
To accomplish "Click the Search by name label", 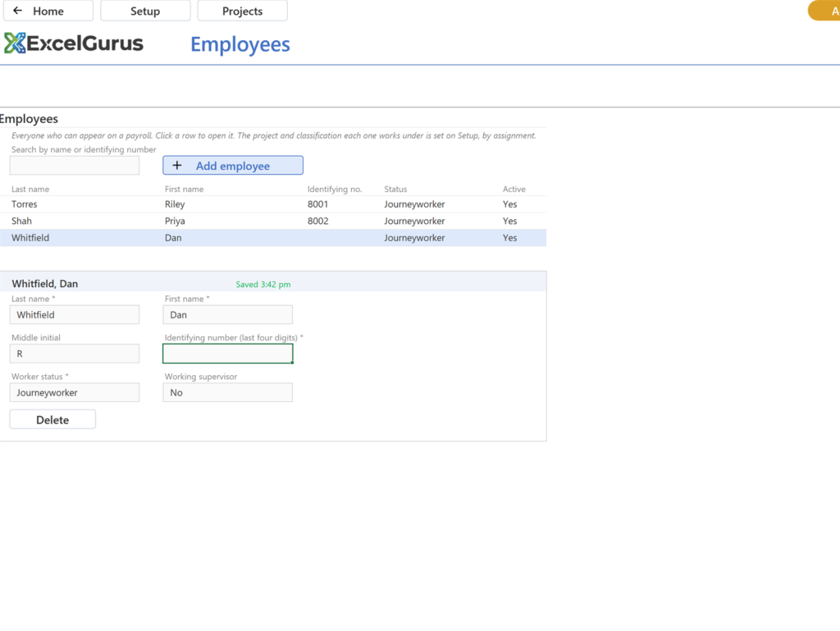I will tap(84, 149).
